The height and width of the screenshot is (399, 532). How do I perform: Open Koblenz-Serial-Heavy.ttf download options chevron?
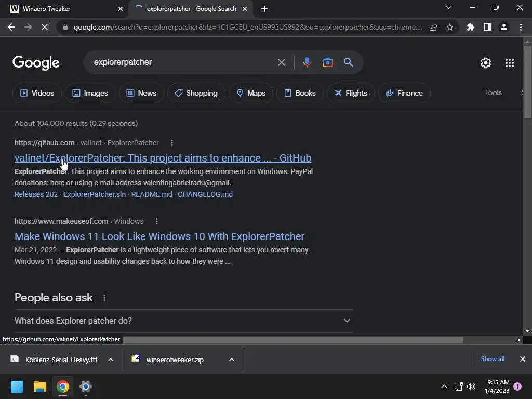click(111, 360)
